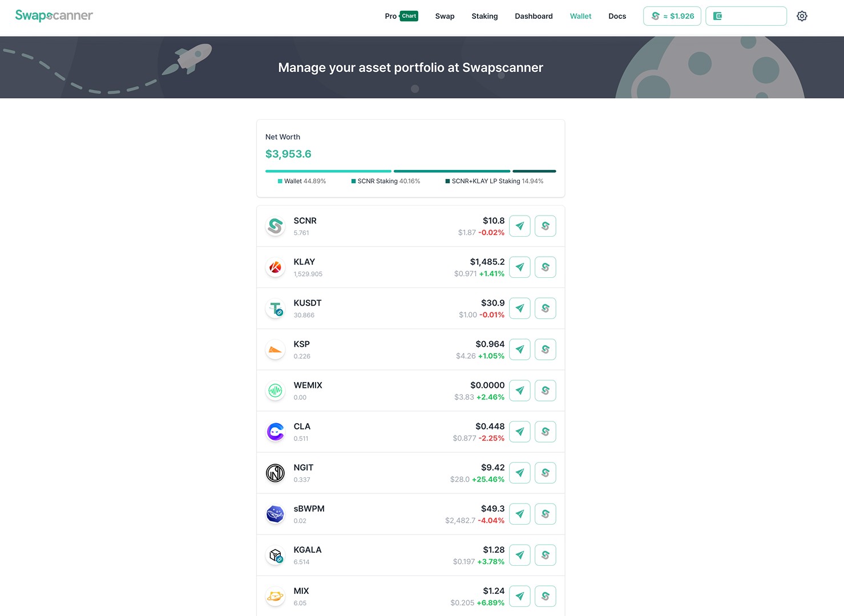The width and height of the screenshot is (844, 616).
Task: Open the Staking page
Action: [484, 16]
